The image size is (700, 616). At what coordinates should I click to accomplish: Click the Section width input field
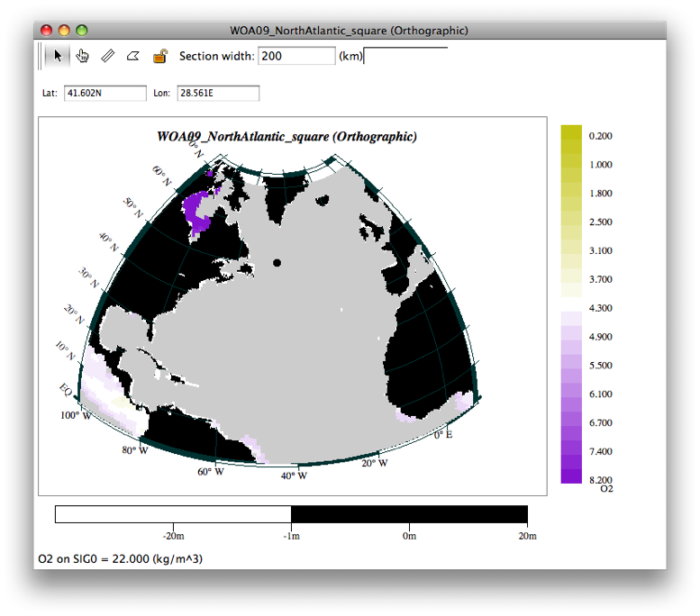pyautogui.click(x=296, y=56)
